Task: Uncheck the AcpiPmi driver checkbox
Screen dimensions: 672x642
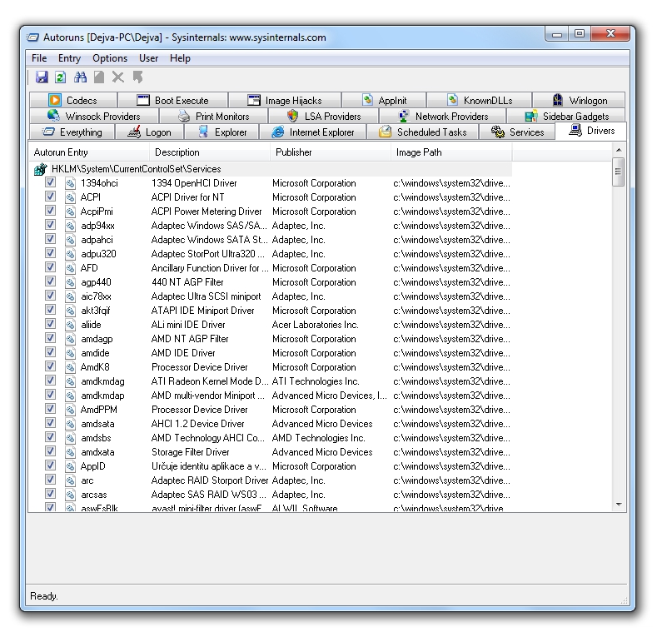Action: click(50, 211)
